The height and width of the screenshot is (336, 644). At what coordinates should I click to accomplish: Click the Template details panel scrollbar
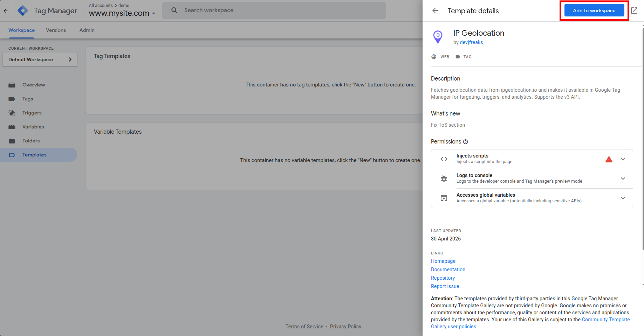click(643, 138)
